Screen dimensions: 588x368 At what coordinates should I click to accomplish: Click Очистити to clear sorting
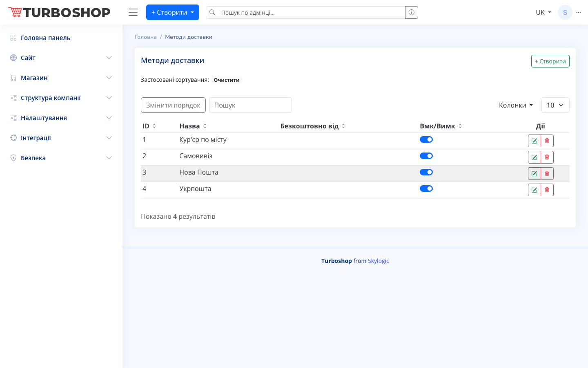pyautogui.click(x=227, y=80)
